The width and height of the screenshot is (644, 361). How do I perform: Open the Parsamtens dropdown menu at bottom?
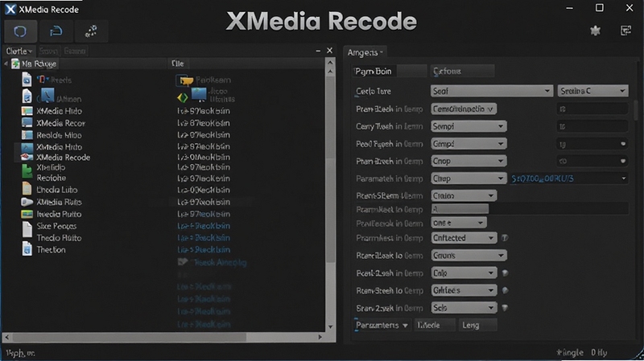[x=382, y=325]
